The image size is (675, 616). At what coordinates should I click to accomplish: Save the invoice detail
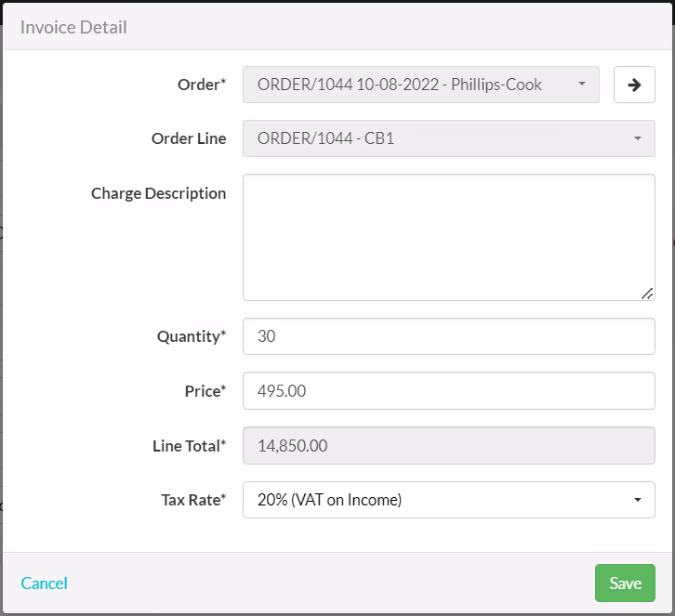point(625,583)
